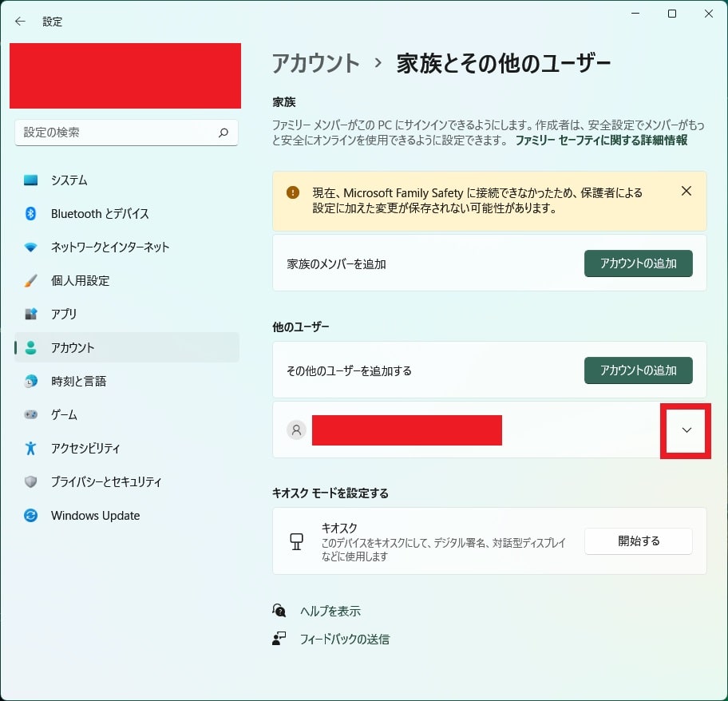Click the feedback person icon

279,639
